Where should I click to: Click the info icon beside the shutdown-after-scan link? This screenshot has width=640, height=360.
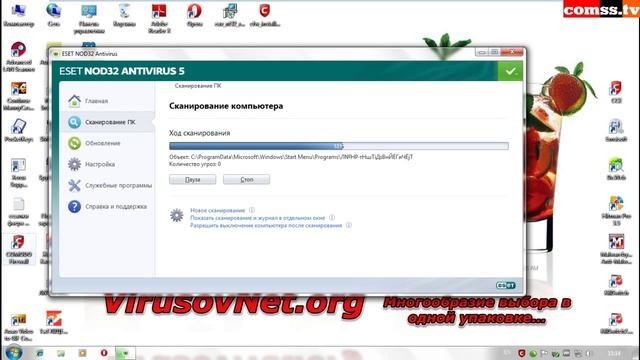349,225
